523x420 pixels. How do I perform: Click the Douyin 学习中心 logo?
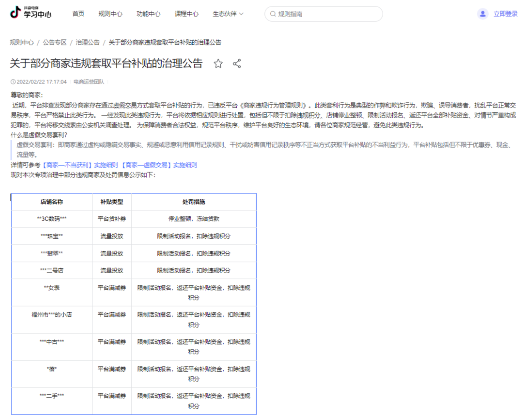(x=31, y=13)
